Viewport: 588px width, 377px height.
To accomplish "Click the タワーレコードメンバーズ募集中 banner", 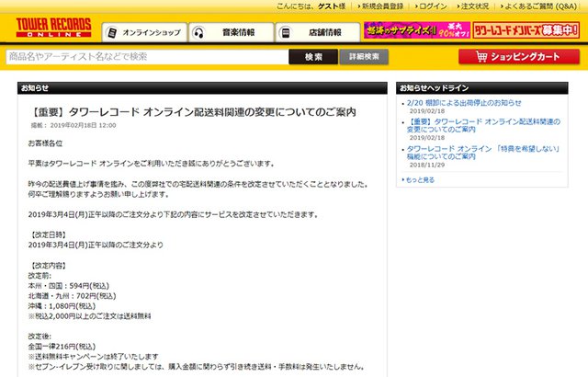I will tap(526, 30).
